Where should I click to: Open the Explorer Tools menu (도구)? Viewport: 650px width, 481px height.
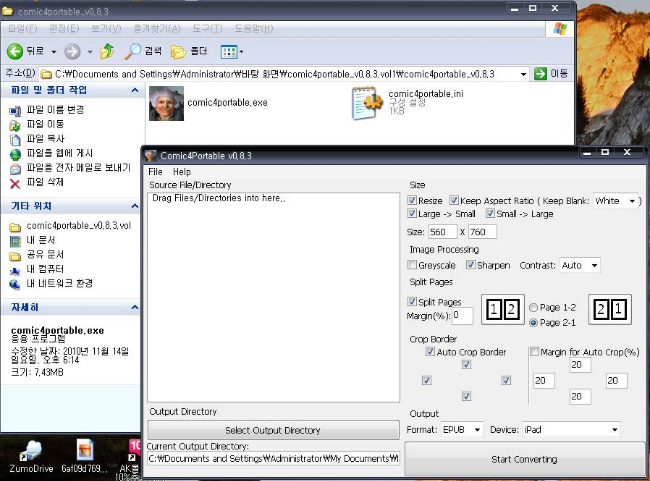(207, 29)
